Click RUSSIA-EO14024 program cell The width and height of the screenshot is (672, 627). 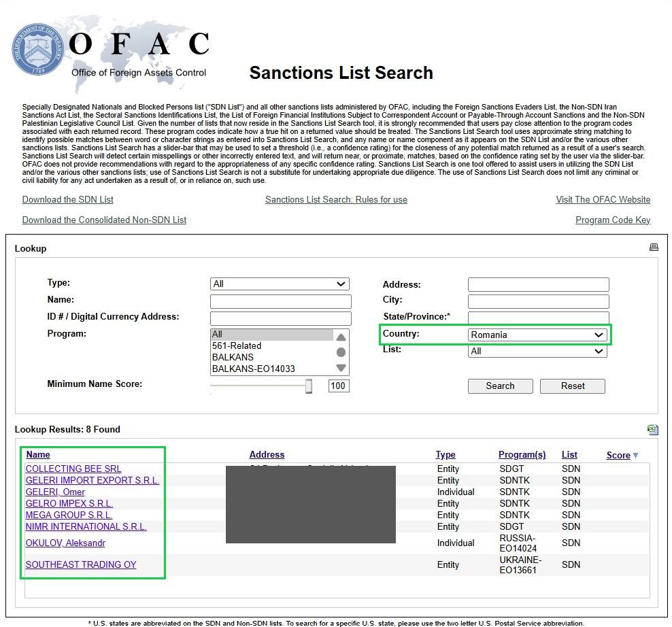[x=518, y=543]
